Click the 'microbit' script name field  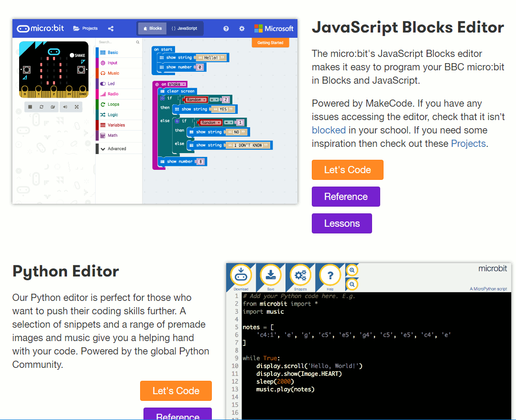point(492,268)
